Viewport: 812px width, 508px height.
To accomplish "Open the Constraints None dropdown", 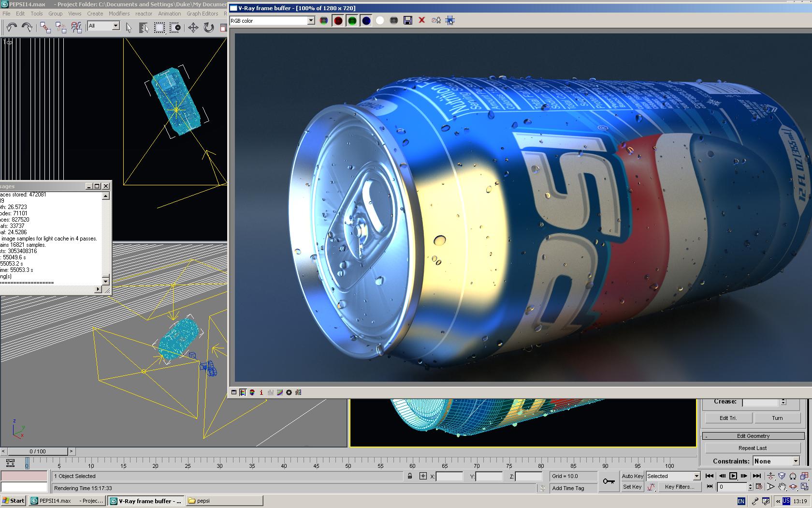I will (776, 461).
